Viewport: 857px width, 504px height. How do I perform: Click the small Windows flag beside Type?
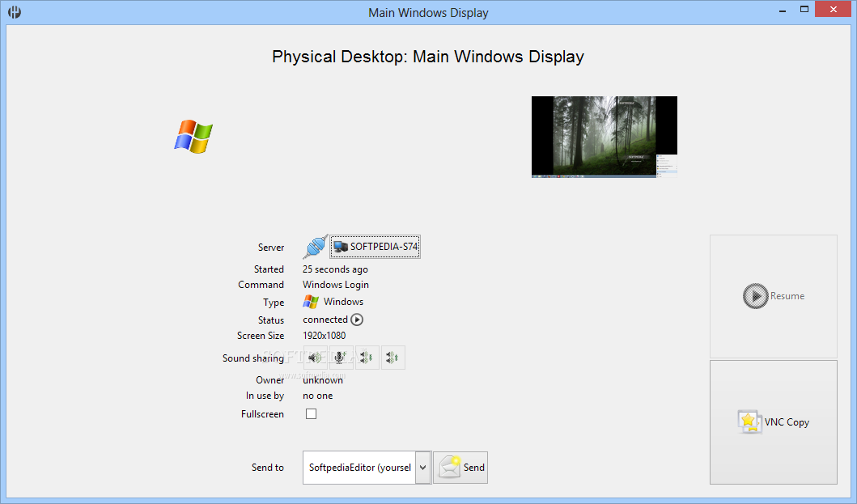(311, 302)
